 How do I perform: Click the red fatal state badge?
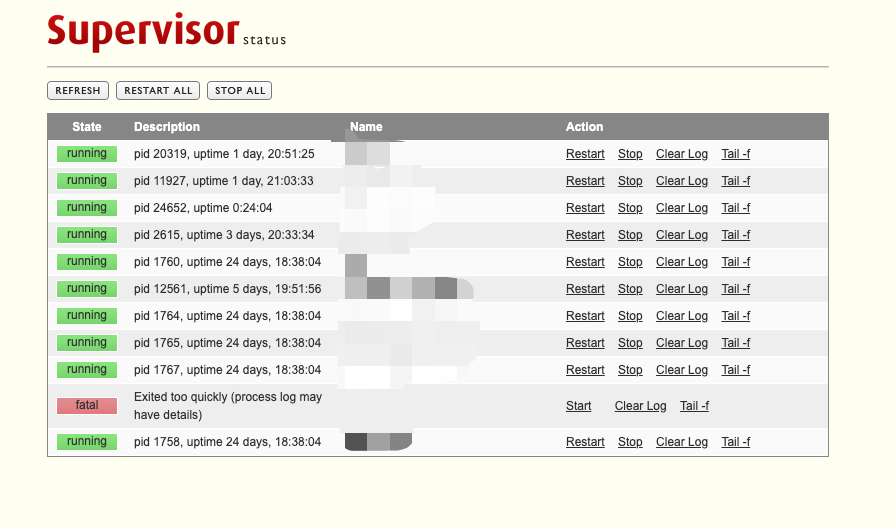click(87, 405)
